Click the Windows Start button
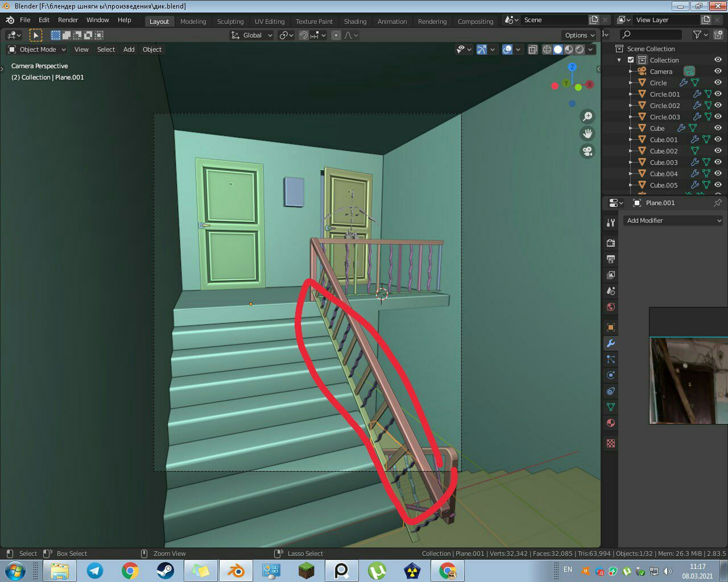728x582 pixels. (15, 571)
